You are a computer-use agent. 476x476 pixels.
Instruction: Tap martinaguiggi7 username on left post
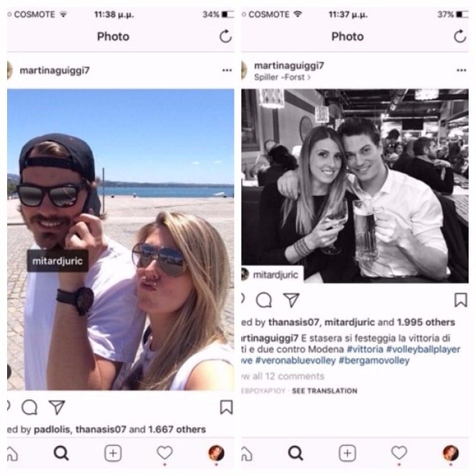pyautogui.click(x=55, y=70)
